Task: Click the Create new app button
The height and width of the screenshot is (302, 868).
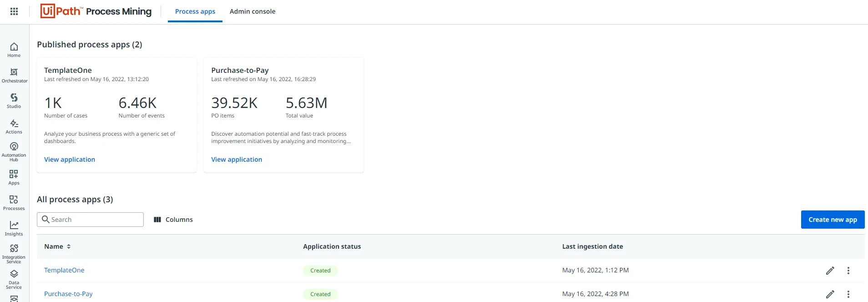Action: coord(833,220)
